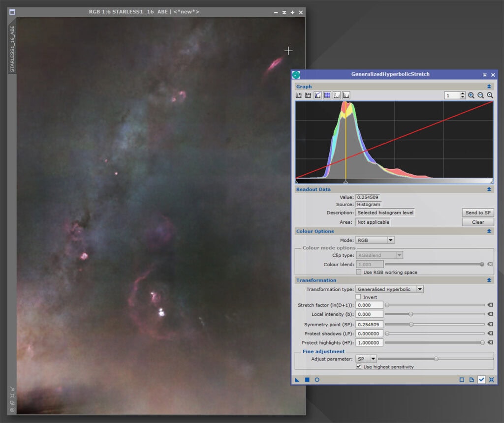The width and height of the screenshot is (504, 423).
Task: Collapse the Colour Options section
Action: click(x=489, y=231)
